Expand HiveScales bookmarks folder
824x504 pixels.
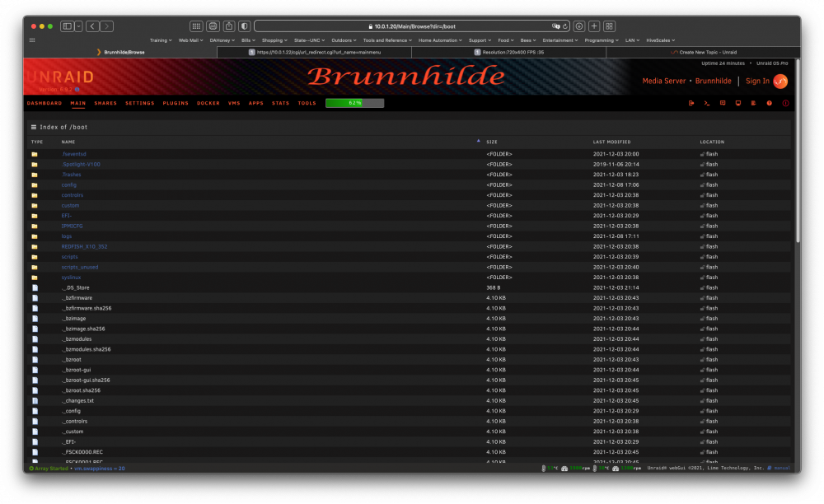coord(661,40)
